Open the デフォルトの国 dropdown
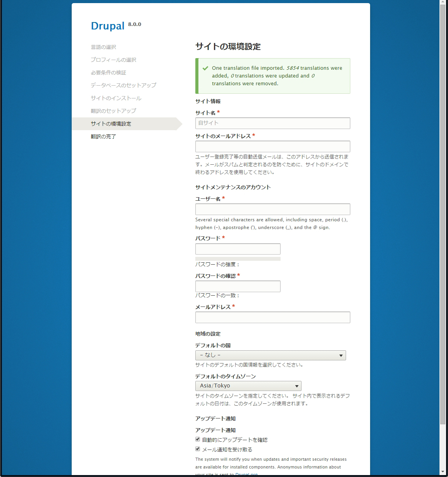 point(271,355)
